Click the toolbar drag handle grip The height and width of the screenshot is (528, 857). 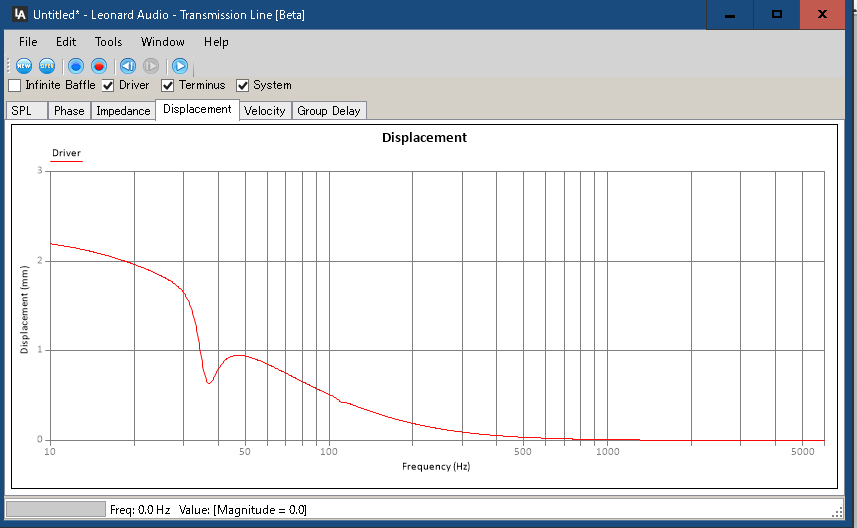tap(9, 66)
